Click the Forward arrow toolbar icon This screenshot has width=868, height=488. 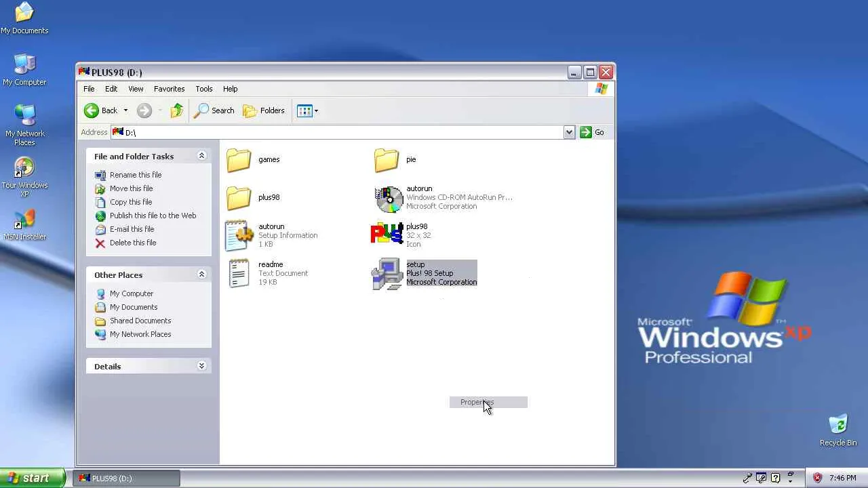[x=144, y=110]
